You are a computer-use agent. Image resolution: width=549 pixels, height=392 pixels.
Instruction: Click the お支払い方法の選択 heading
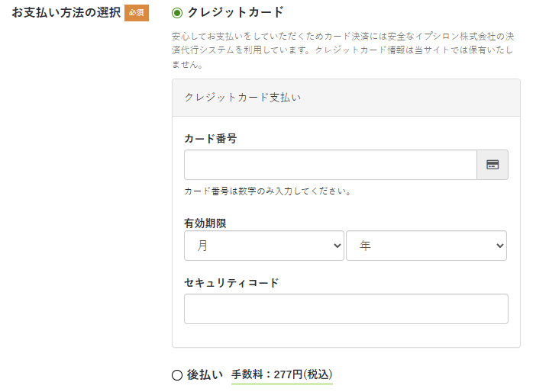point(66,13)
